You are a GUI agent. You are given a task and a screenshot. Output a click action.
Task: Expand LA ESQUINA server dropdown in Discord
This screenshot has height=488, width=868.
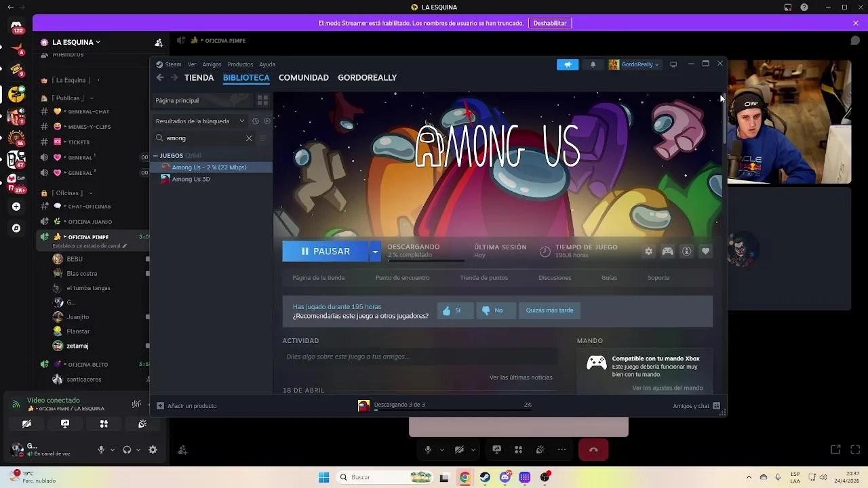point(76,42)
